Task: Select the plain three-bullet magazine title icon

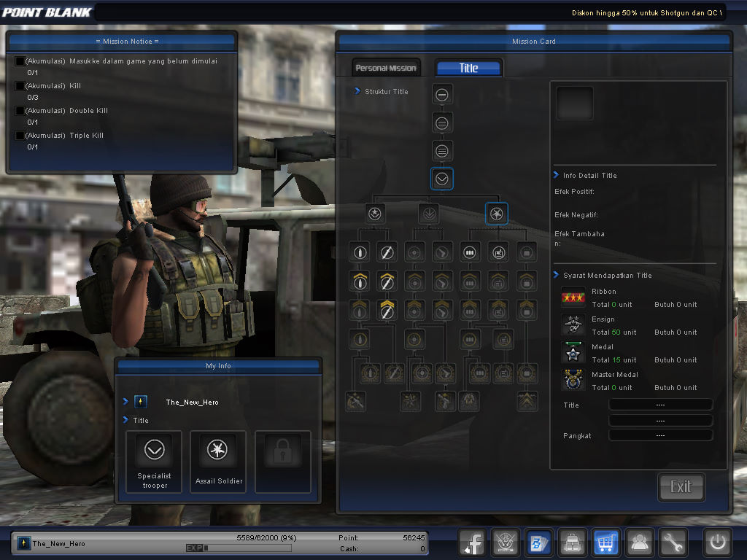Action: pyautogui.click(x=470, y=252)
